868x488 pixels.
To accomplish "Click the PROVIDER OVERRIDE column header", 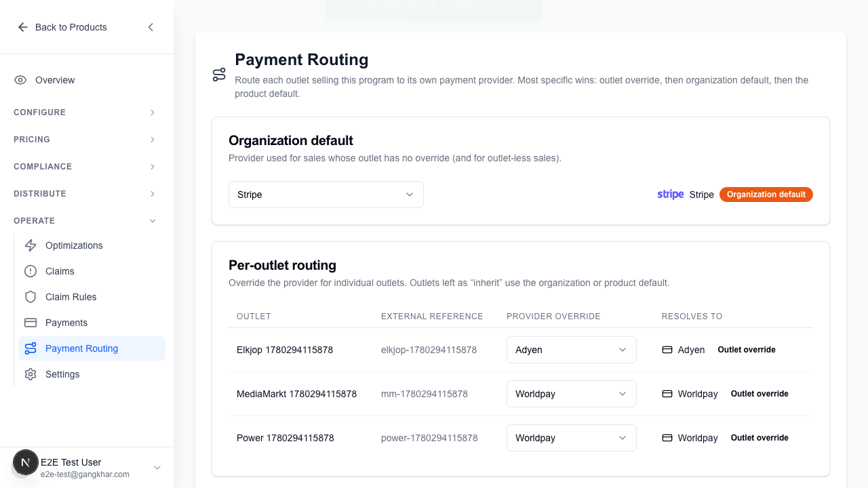I will point(553,317).
